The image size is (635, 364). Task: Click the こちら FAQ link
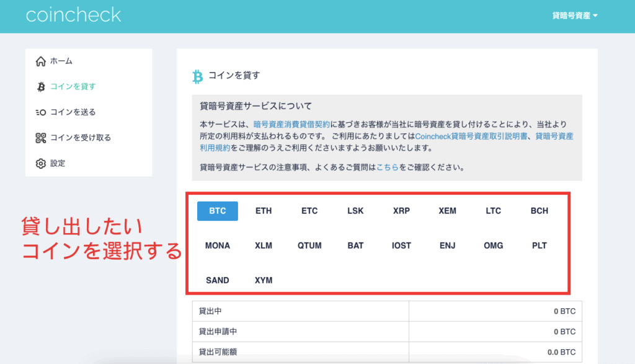click(387, 167)
